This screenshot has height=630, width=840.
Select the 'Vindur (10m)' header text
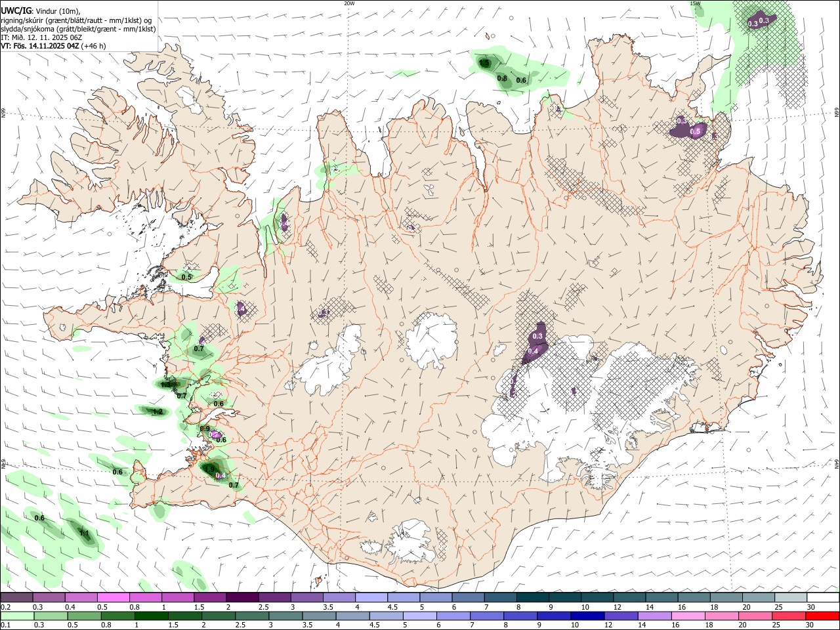tap(56, 11)
